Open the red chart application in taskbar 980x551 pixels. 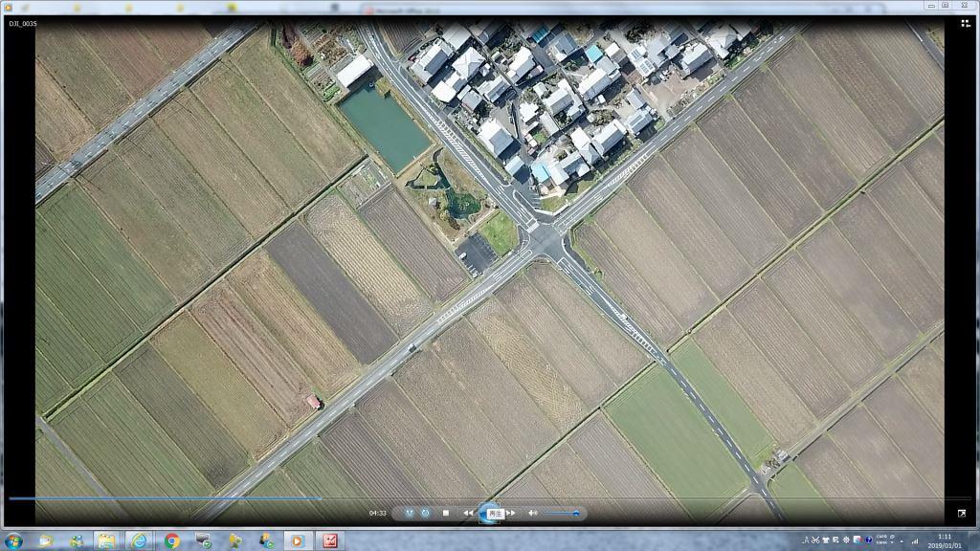click(329, 541)
